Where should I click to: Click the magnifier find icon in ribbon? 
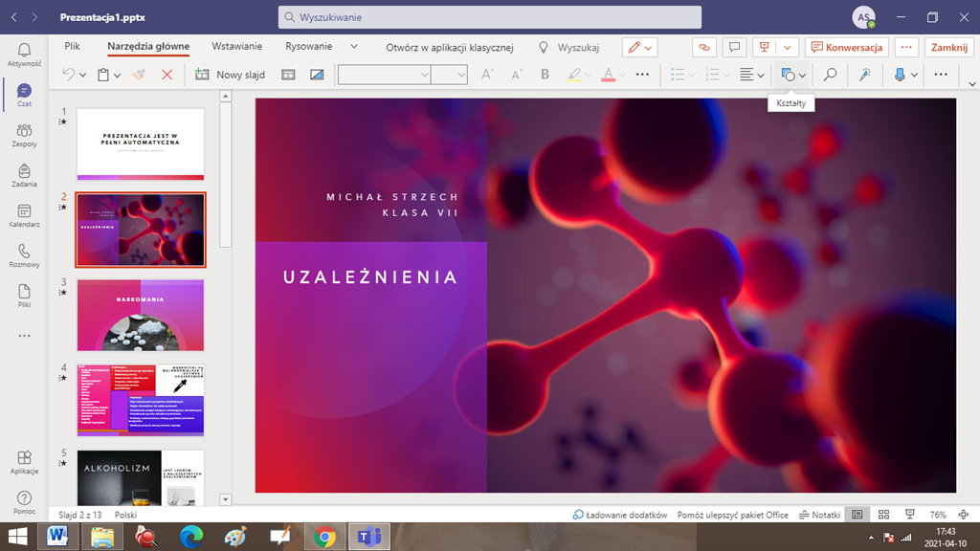[x=830, y=75]
